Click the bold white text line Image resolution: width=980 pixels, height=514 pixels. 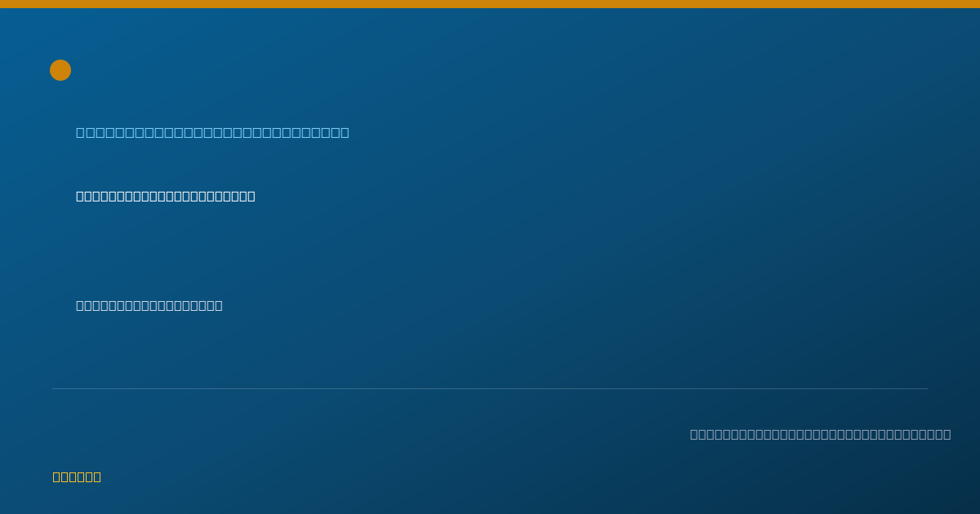click(166, 196)
